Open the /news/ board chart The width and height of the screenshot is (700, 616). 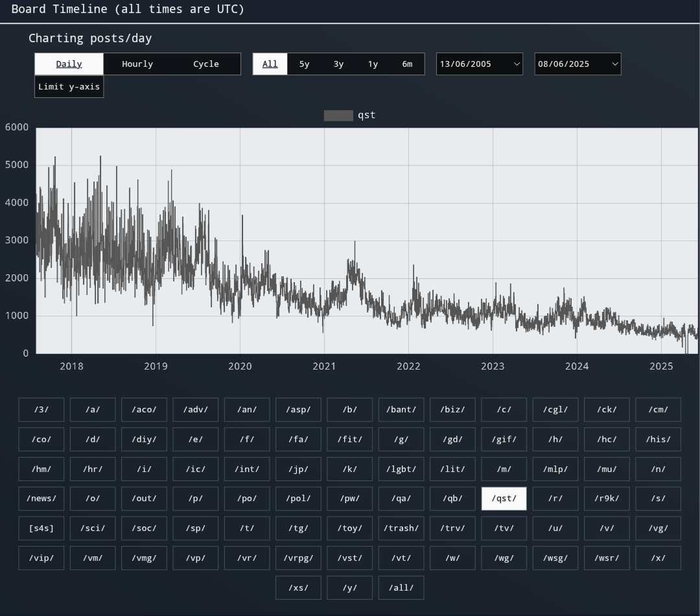pos(41,499)
